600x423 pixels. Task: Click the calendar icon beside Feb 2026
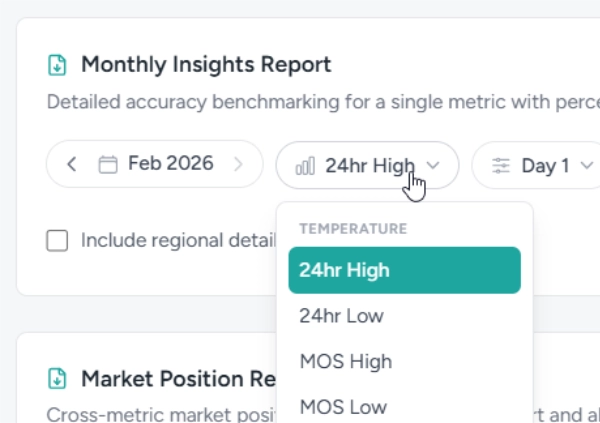click(x=108, y=165)
